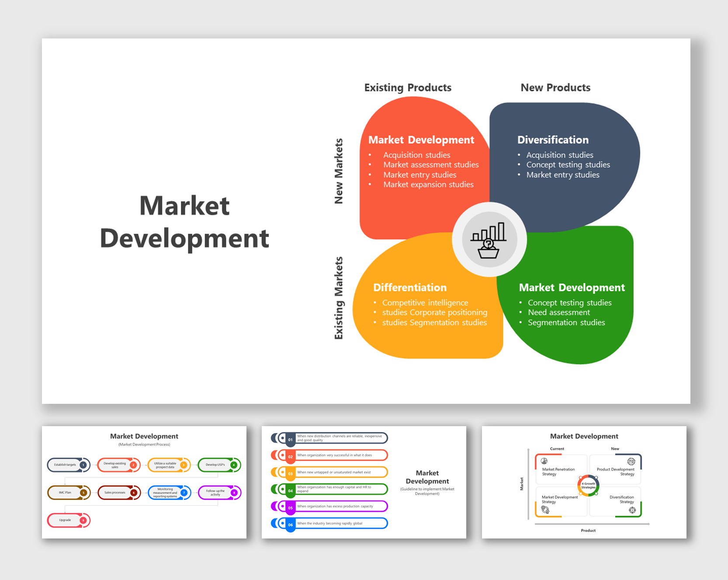Select the Existing Products column label
Image resolution: width=728 pixels, height=580 pixels.
coord(407,87)
